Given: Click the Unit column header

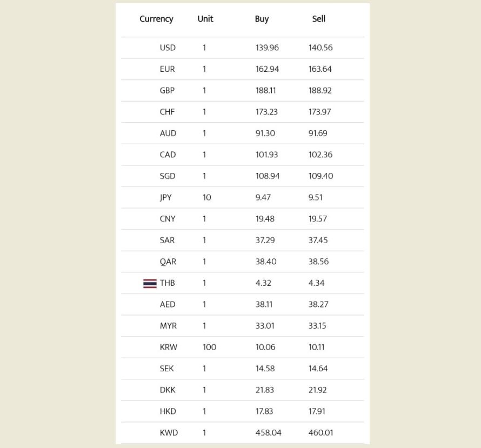Looking at the screenshot, I should coord(205,19).
